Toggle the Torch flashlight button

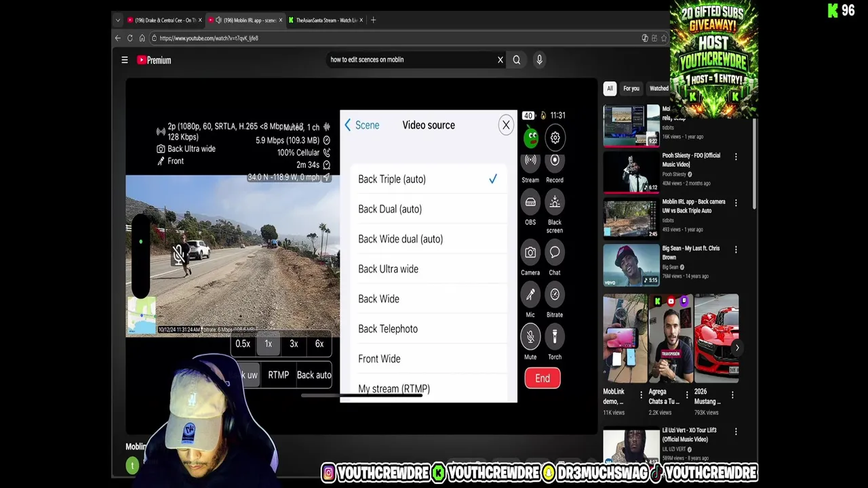(x=555, y=336)
